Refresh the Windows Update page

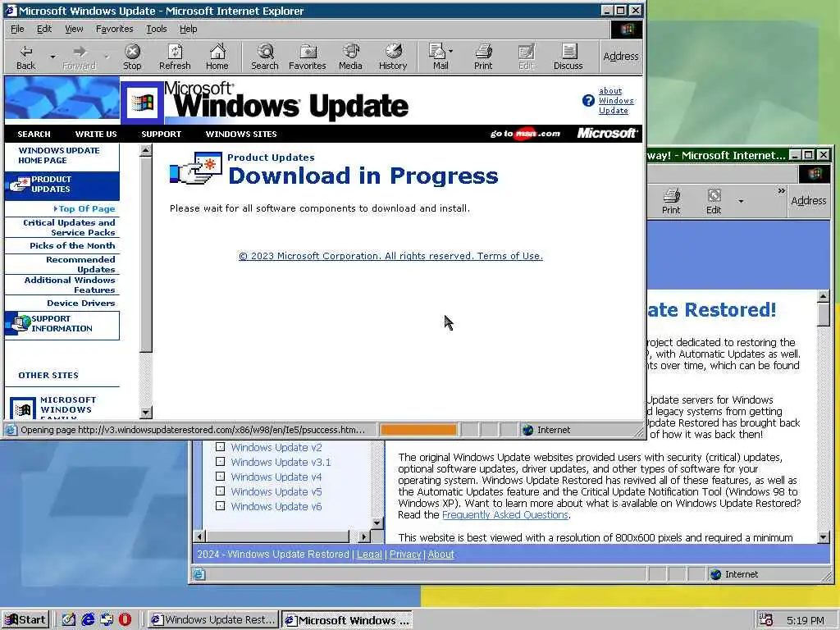click(x=175, y=57)
